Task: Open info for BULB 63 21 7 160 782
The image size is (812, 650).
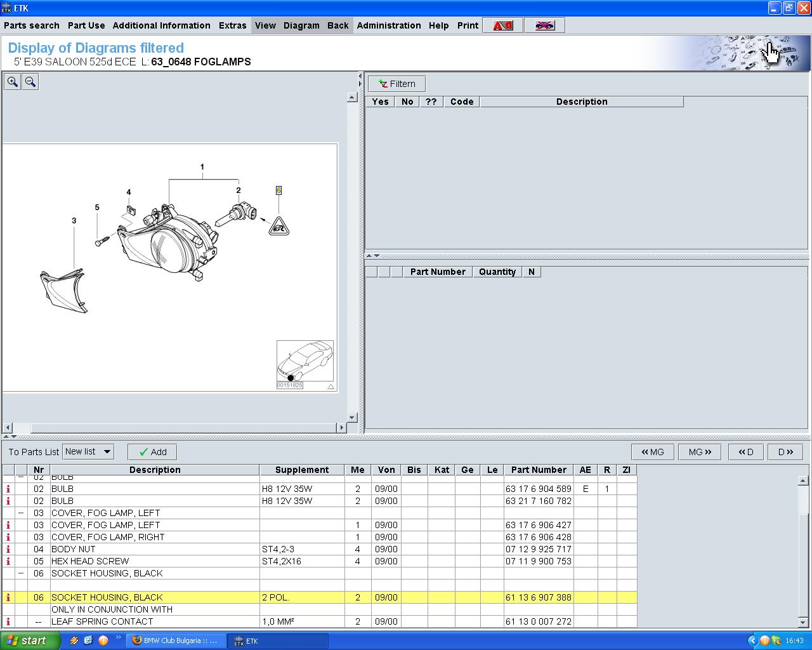Action: (8, 501)
